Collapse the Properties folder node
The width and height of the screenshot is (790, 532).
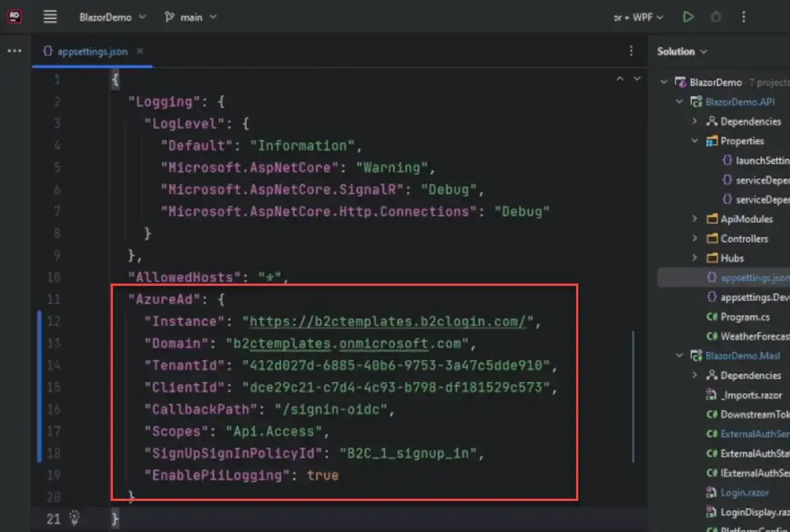click(695, 141)
